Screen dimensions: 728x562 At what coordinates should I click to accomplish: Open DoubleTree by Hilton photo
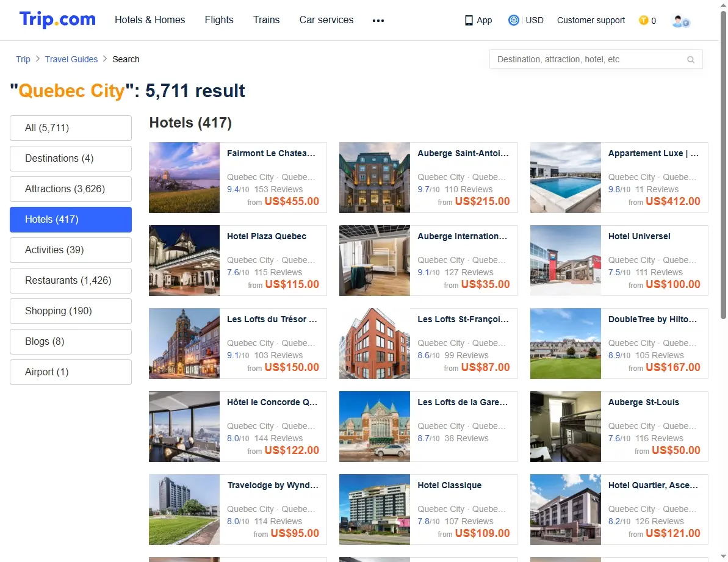coord(566,344)
